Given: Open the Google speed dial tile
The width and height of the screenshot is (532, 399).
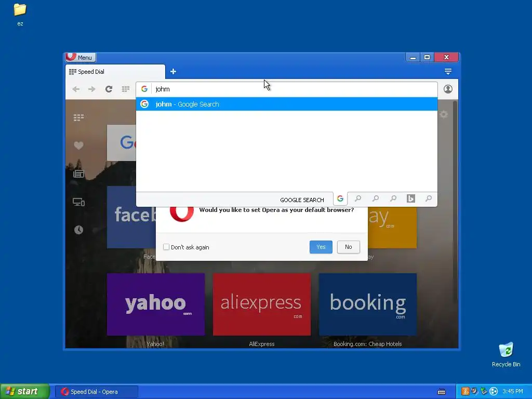Looking at the screenshot, I should tap(122, 143).
